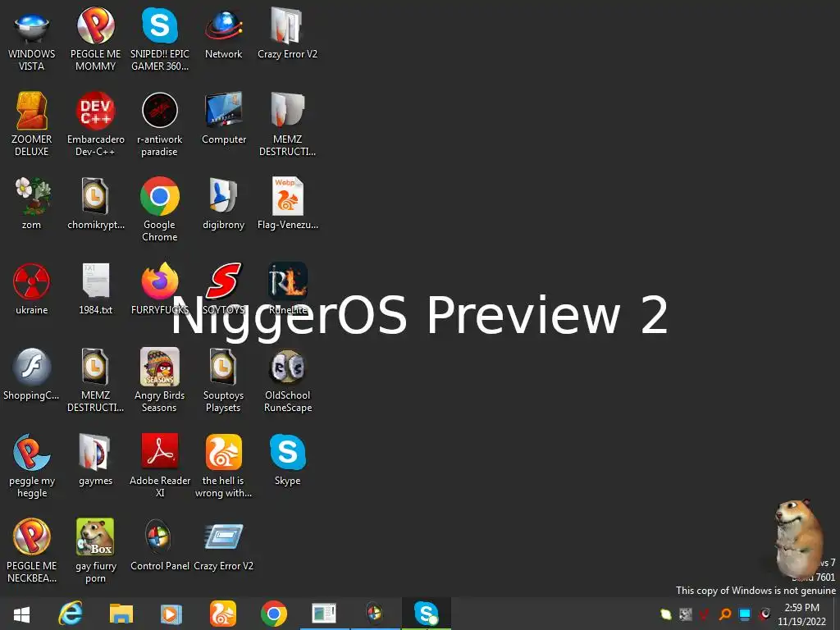Open the gaymes folder
Screen dimensions: 840x630
coord(95,459)
